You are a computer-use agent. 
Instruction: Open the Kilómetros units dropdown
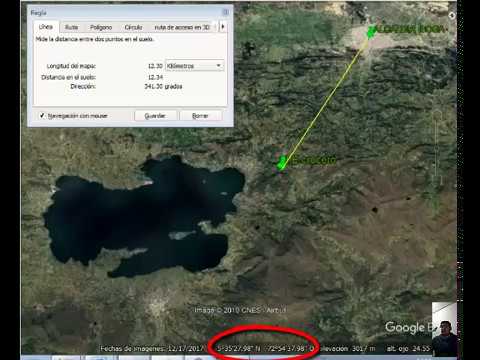click(x=195, y=66)
